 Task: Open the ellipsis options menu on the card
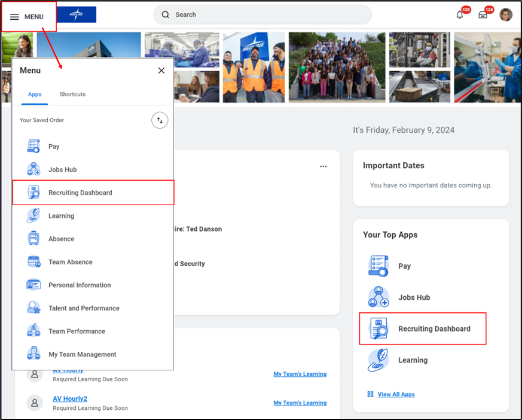click(323, 166)
